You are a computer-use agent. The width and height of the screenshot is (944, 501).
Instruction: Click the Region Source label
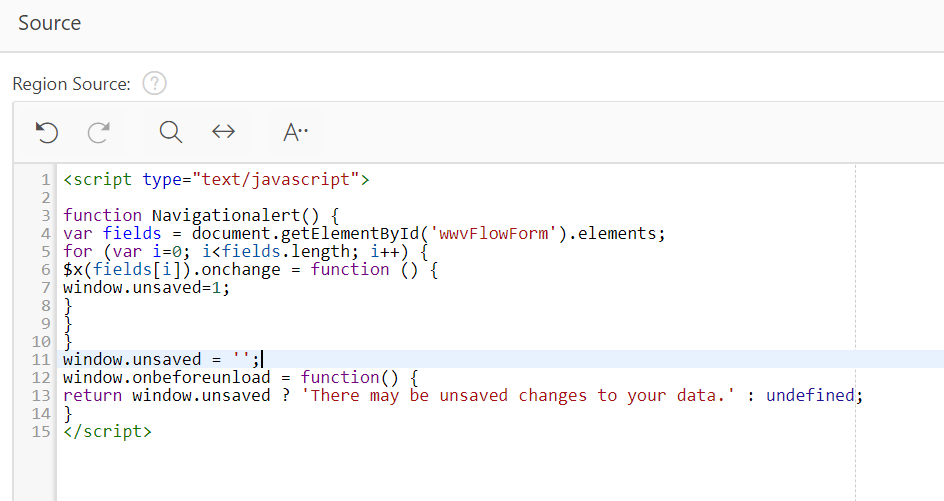pos(71,84)
